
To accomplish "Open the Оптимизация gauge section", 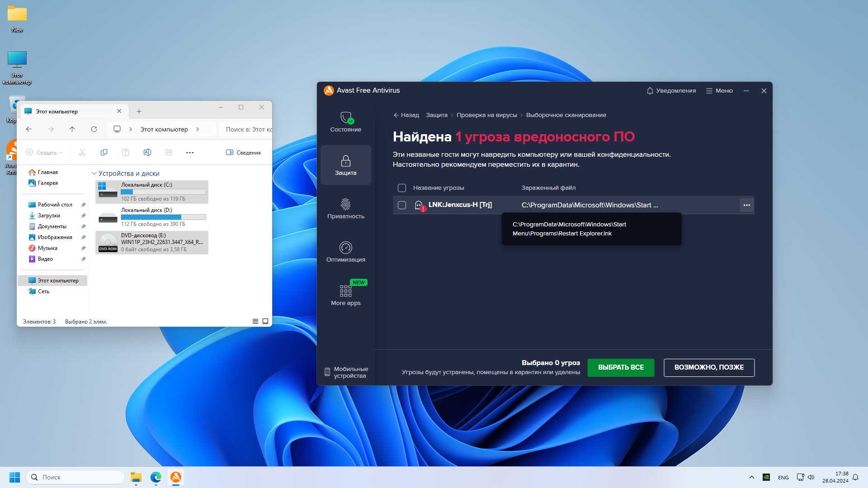I will [x=345, y=252].
